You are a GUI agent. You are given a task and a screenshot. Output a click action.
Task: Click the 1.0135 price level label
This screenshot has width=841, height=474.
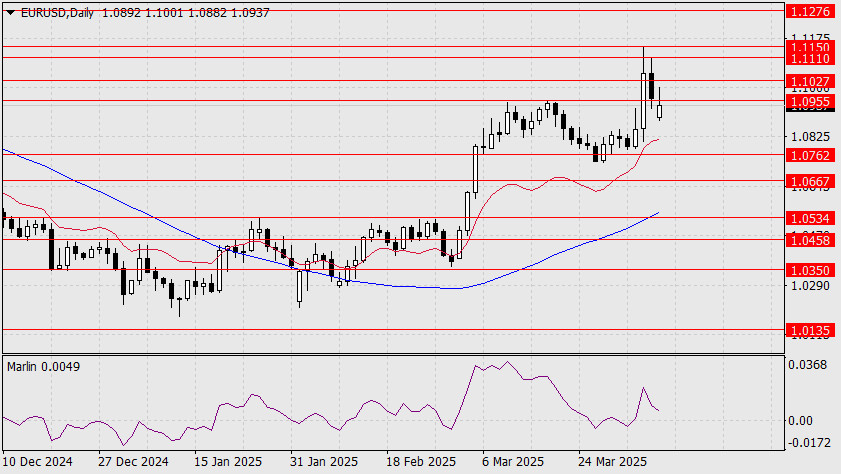pyautogui.click(x=810, y=331)
